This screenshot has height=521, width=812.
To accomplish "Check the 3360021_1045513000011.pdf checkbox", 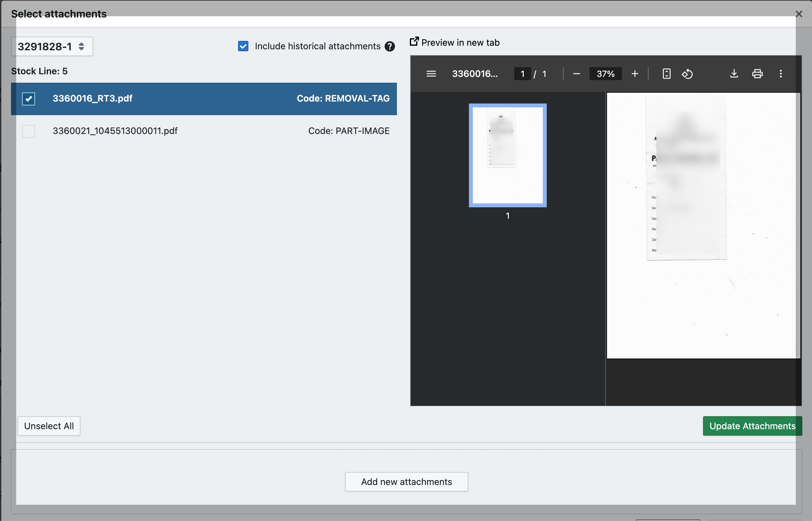I will coord(29,131).
